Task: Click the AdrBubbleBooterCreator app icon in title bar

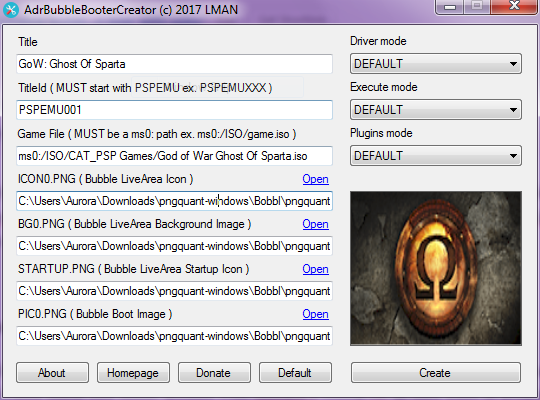Action: tap(11, 10)
